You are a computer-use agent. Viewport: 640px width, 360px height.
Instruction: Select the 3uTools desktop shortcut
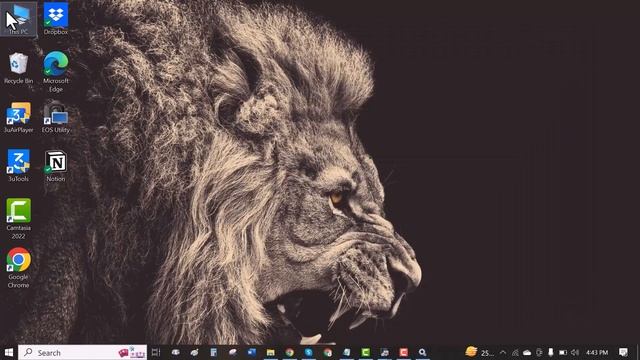point(18,166)
